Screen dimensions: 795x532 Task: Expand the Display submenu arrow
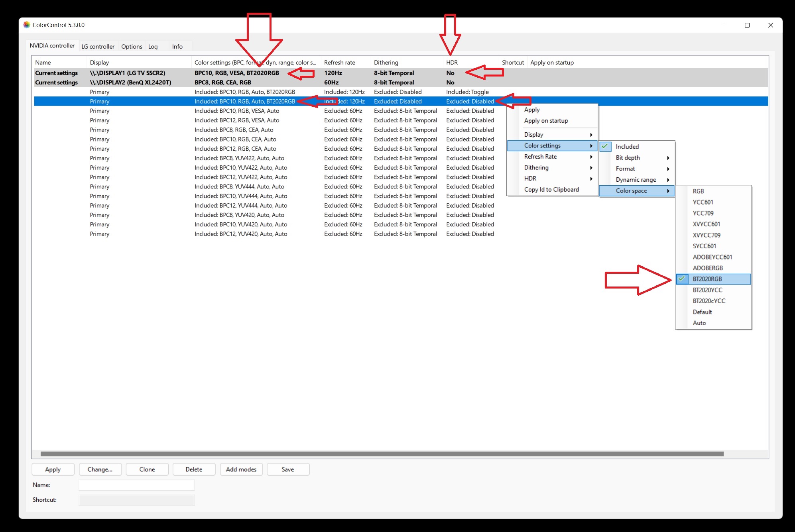(x=591, y=135)
